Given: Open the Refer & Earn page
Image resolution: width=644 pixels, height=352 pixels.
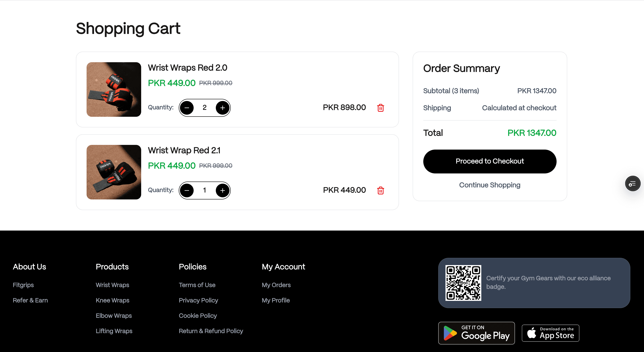Looking at the screenshot, I should point(30,300).
